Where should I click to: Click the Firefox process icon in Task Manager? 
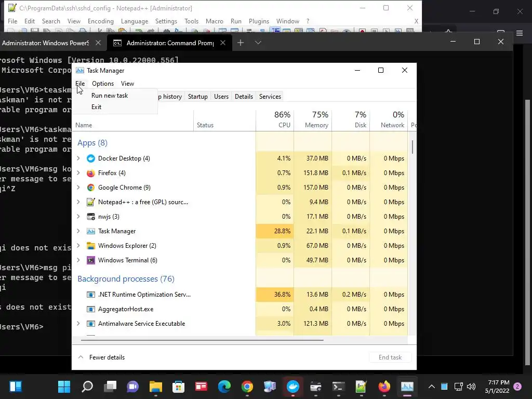90,173
